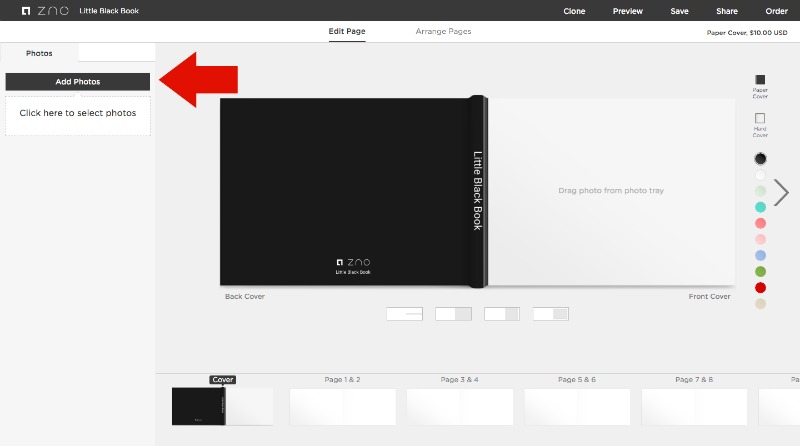Click Share in the top menu

pos(727,11)
